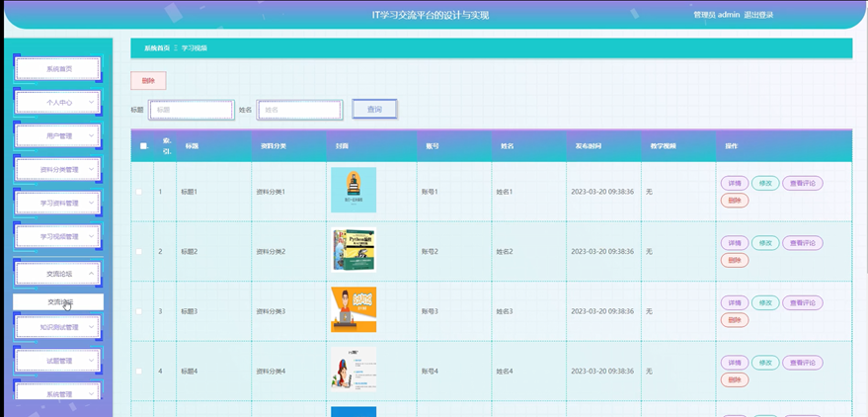Select the 交流论坛 submenu item
This screenshot has width=868, height=417.
point(58,301)
